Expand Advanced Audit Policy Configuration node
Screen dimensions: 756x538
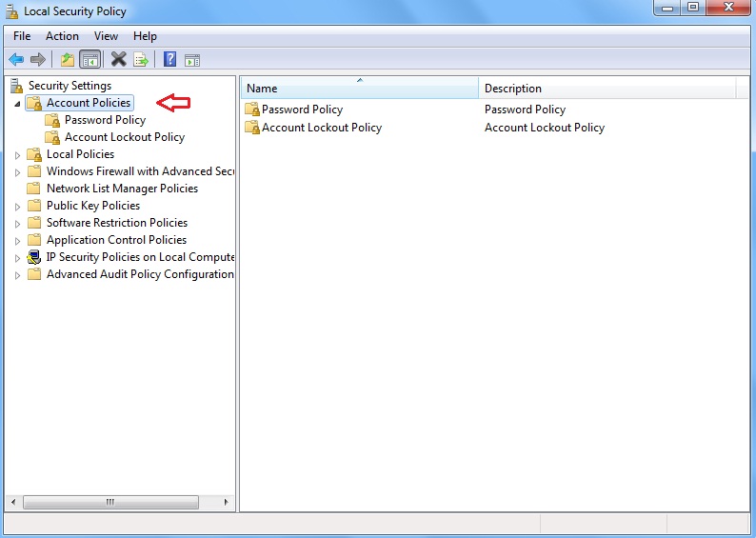(x=17, y=274)
